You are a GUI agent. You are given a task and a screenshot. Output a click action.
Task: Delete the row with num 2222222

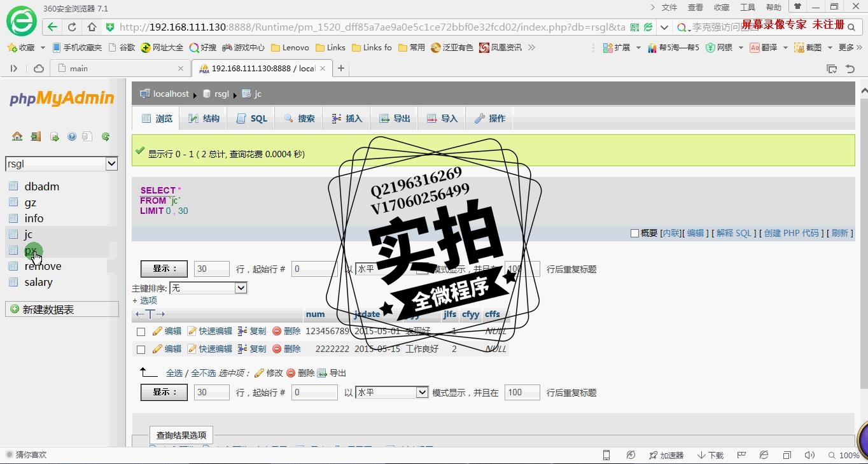coord(286,349)
